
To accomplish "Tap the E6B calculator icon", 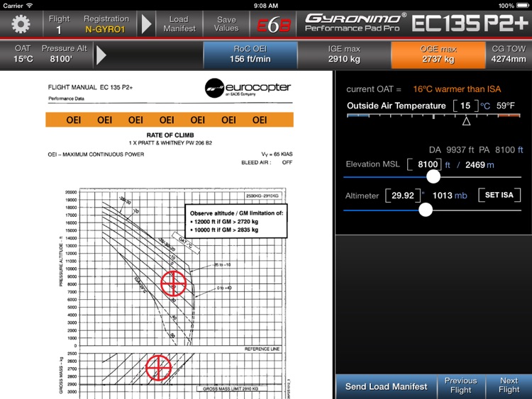I will 274,25.
